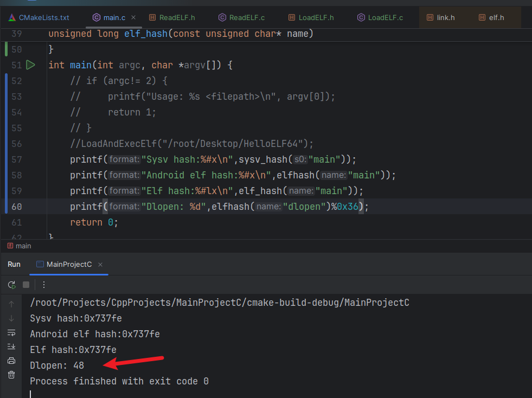Click the down arrow in the console sidebar

(11, 318)
